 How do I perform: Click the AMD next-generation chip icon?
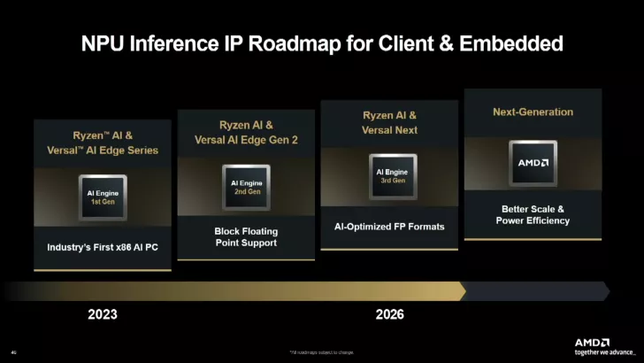point(533,163)
